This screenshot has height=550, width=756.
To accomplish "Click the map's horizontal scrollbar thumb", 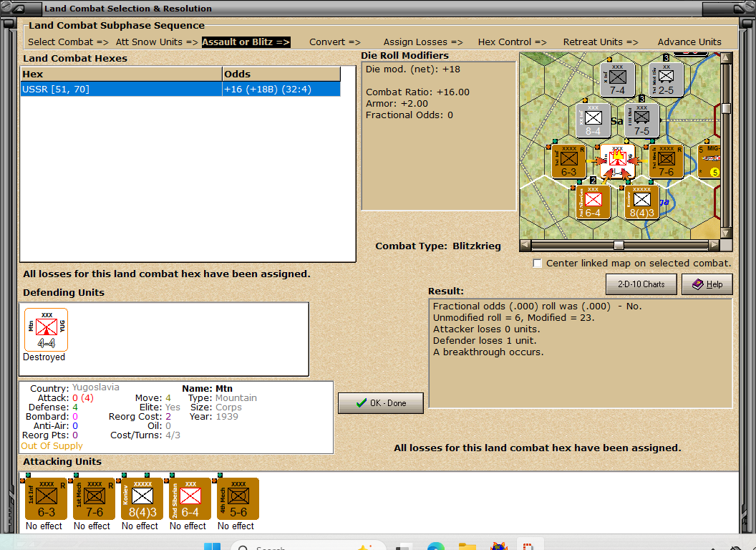I will coord(619,245).
